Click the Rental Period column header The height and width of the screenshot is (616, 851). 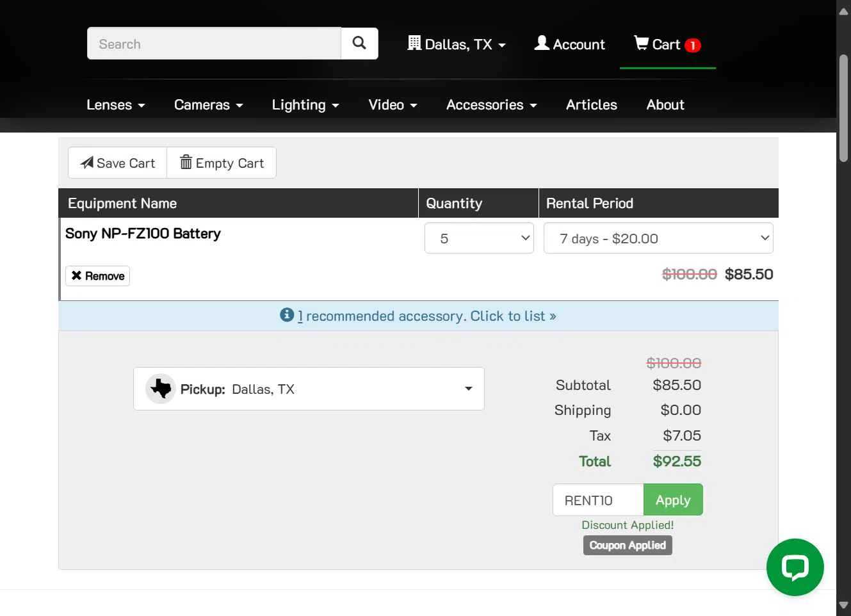point(590,203)
